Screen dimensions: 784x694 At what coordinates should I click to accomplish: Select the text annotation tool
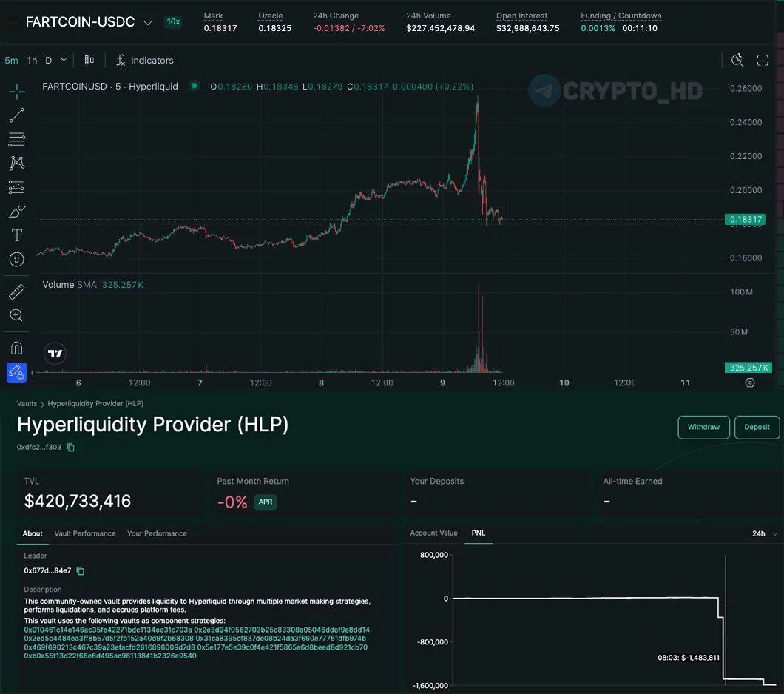[x=16, y=235]
